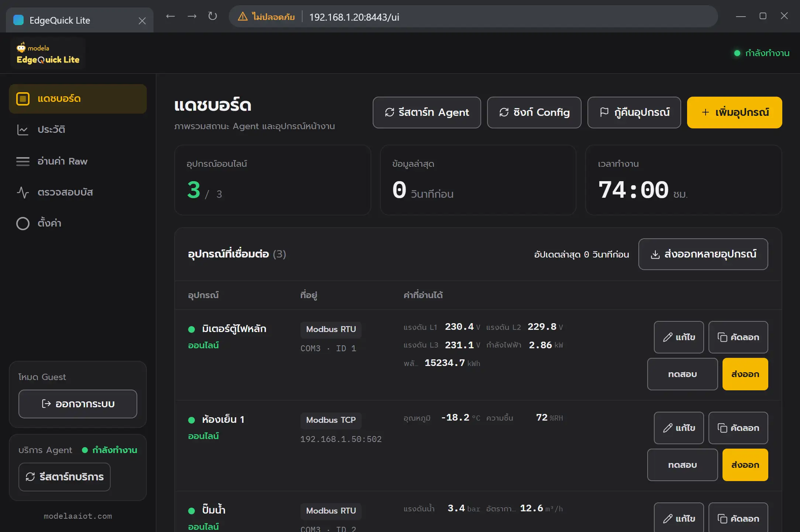Edit the ห้องเย็น 1 device
Image resolution: width=800 pixels, height=532 pixels.
pos(679,428)
